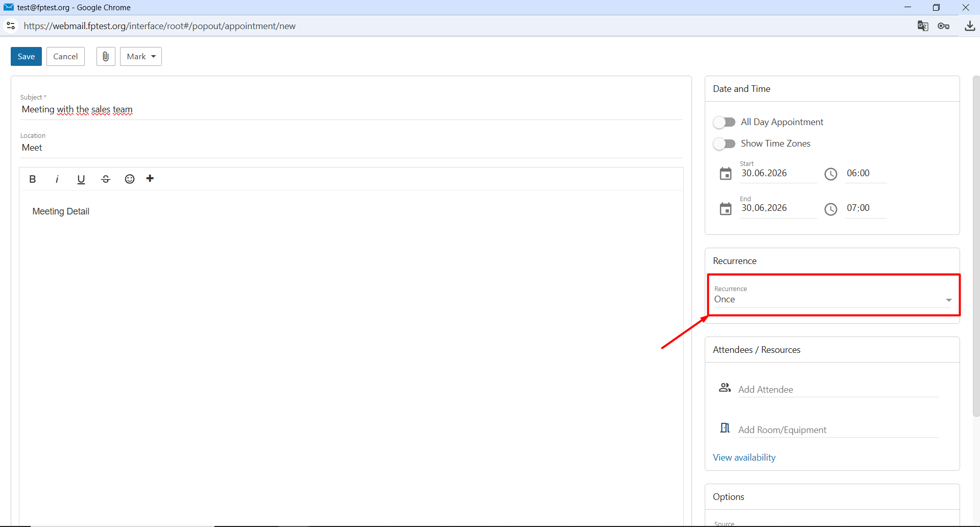Attach a file with the paperclip icon
The width and height of the screenshot is (980, 527).
[106, 56]
